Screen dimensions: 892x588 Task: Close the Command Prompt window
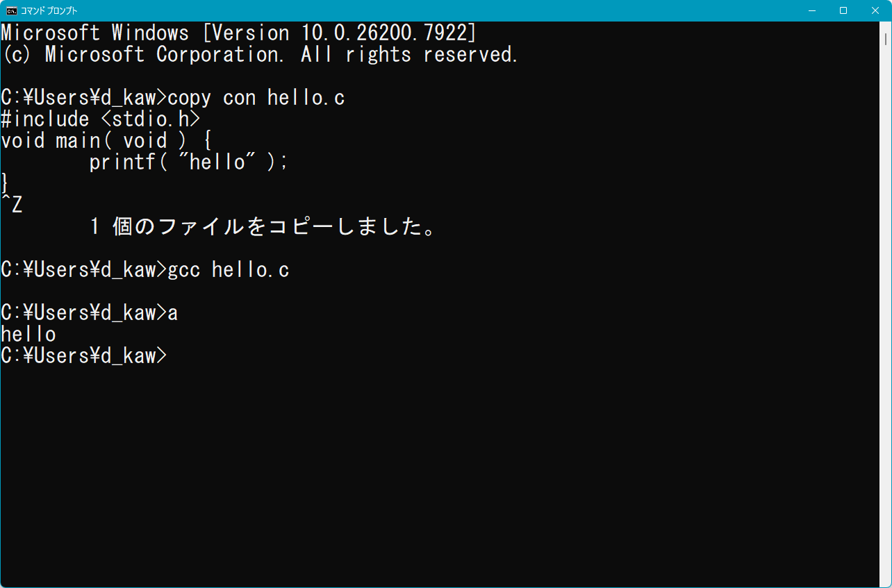pos(875,10)
